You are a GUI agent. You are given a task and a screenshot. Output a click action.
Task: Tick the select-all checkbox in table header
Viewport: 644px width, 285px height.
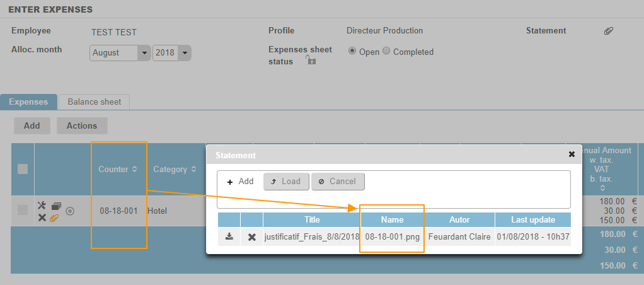(x=23, y=169)
